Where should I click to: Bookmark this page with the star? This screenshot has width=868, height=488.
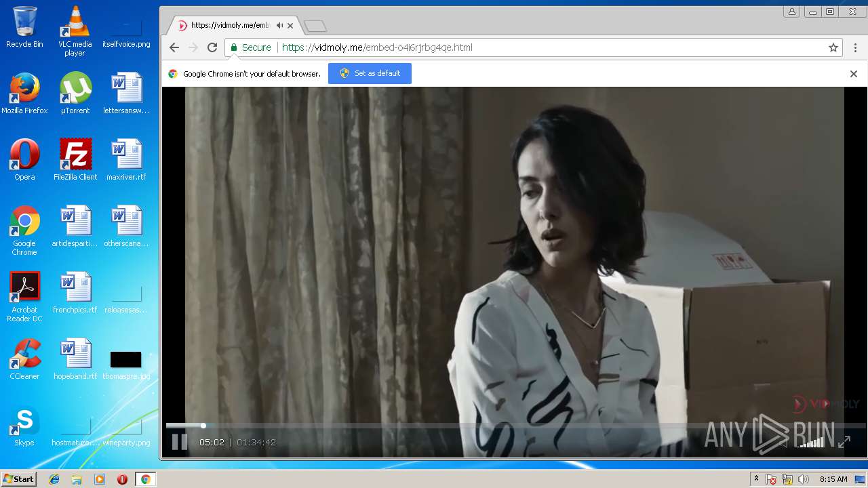point(833,47)
